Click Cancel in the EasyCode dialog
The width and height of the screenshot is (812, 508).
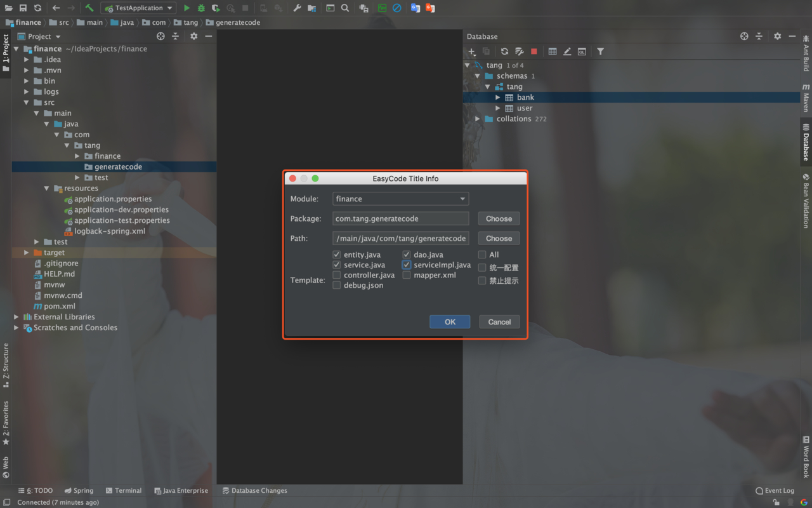[499, 322]
